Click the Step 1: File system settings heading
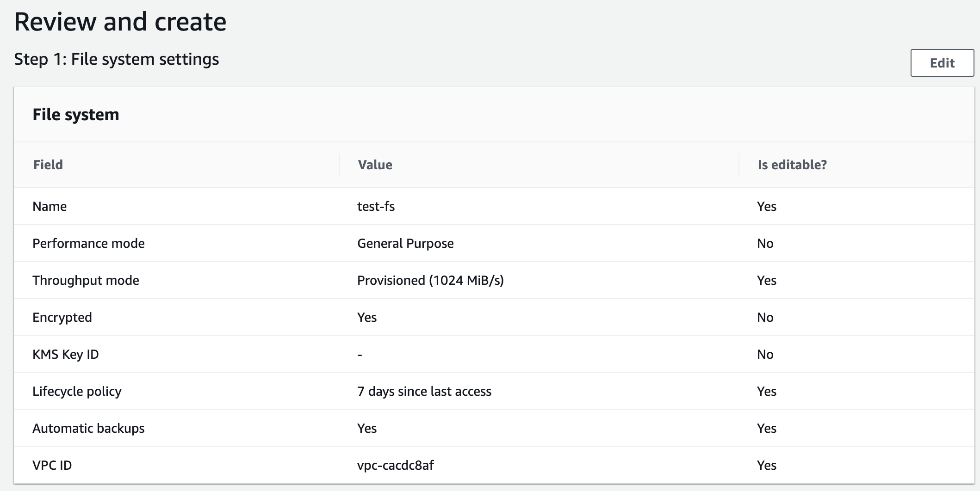The height and width of the screenshot is (491, 980). (117, 59)
